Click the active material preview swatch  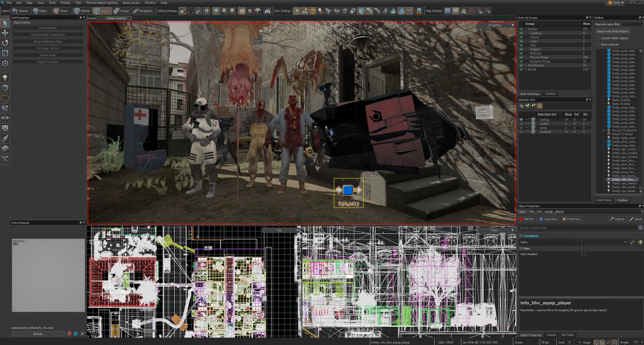48,275
